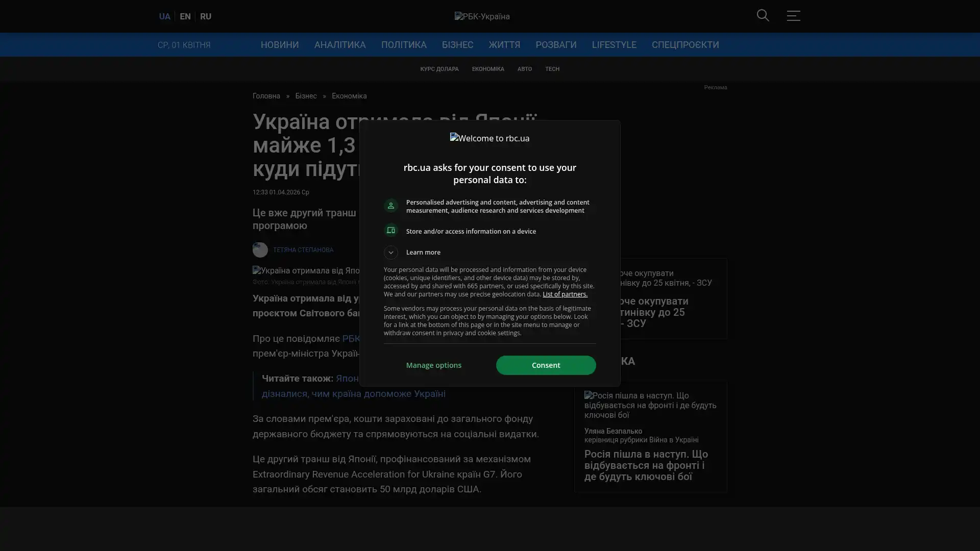Image resolution: width=980 pixels, height=551 pixels.
Task: Click the Економіка breadcrumb link
Action: [x=349, y=96]
